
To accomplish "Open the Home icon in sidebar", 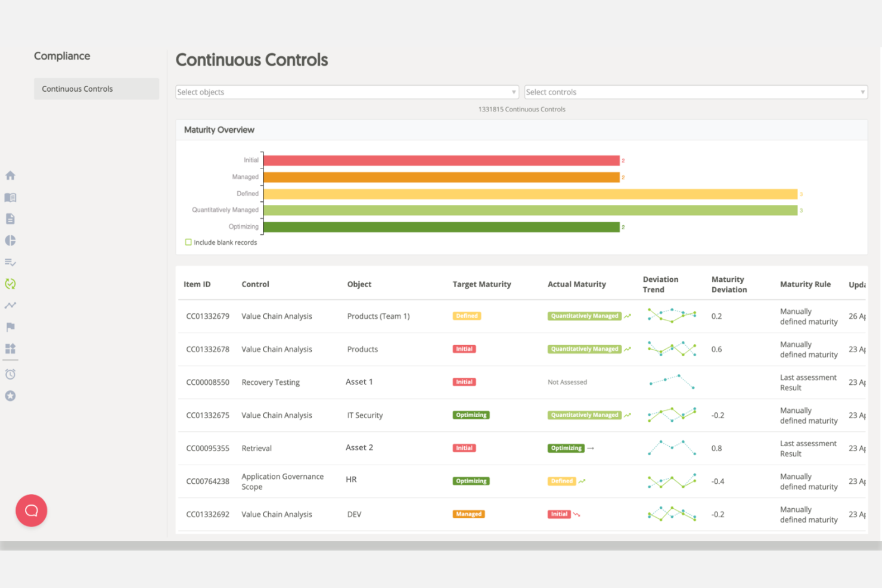I will coord(10,175).
